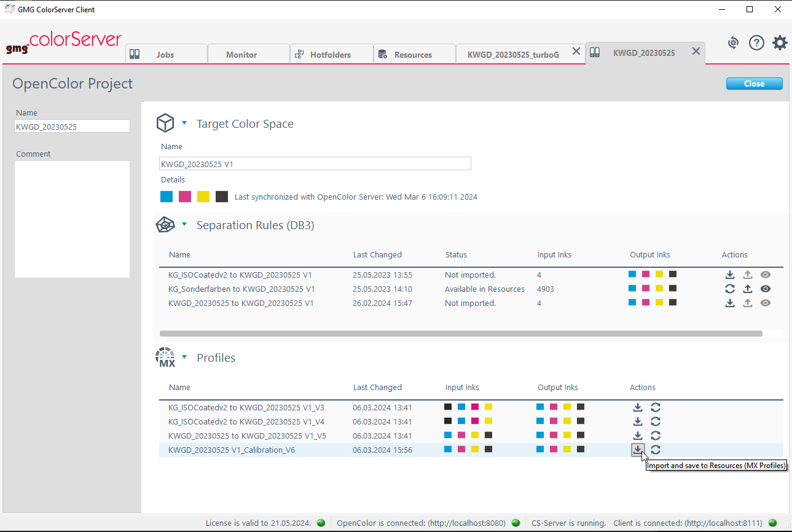This screenshot has width=792, height=532.
Task: Click upload icon for KG_ISOCoatedv2 separation rule
Action: pyautogui.click(x=748, y=275)
